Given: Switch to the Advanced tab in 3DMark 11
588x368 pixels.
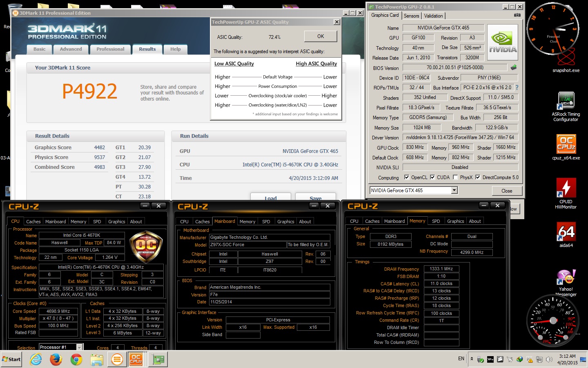Looking at the screenshot, I should [x=71, y=49].
